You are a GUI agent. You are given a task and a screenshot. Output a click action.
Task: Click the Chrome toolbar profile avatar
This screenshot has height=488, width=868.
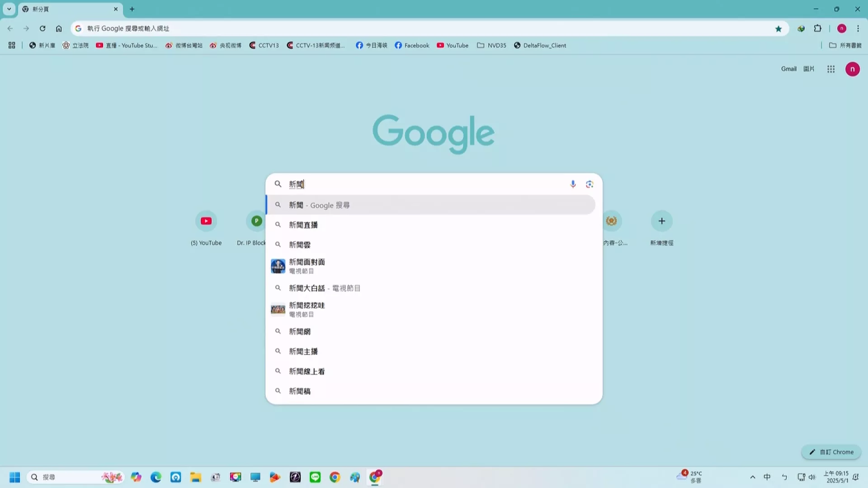[842, 28]
